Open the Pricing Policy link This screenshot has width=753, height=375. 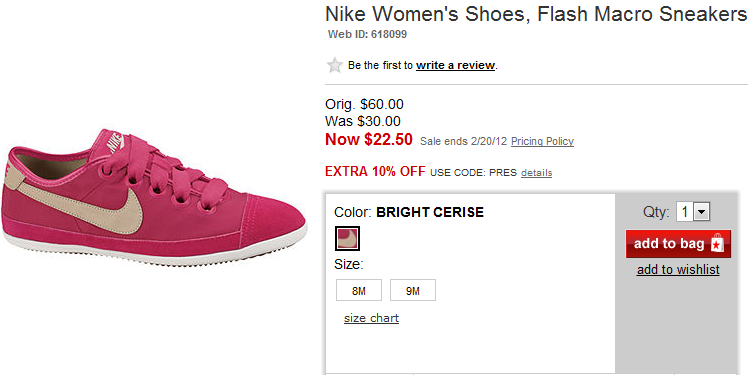(x=542, y=141)
